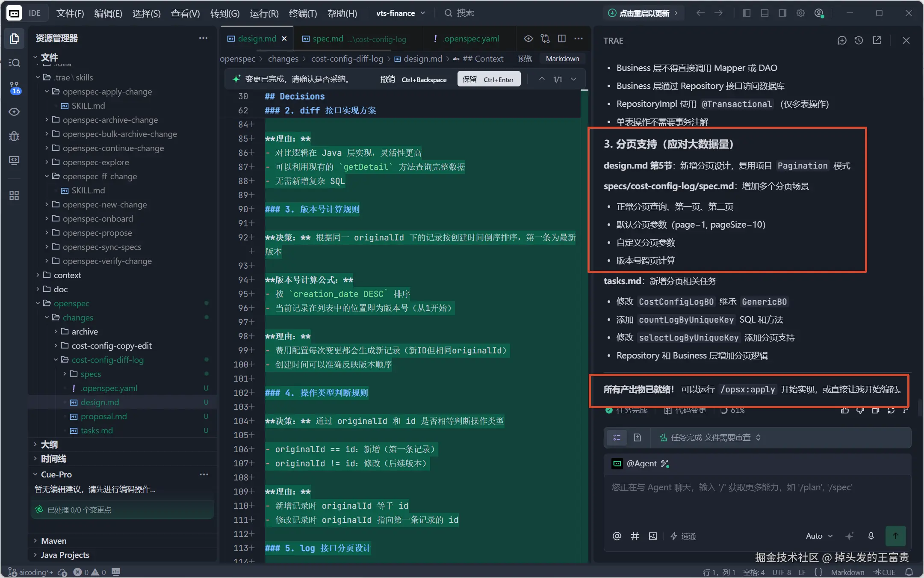Open editor more actions ellipsis menu

pos(579,39)
